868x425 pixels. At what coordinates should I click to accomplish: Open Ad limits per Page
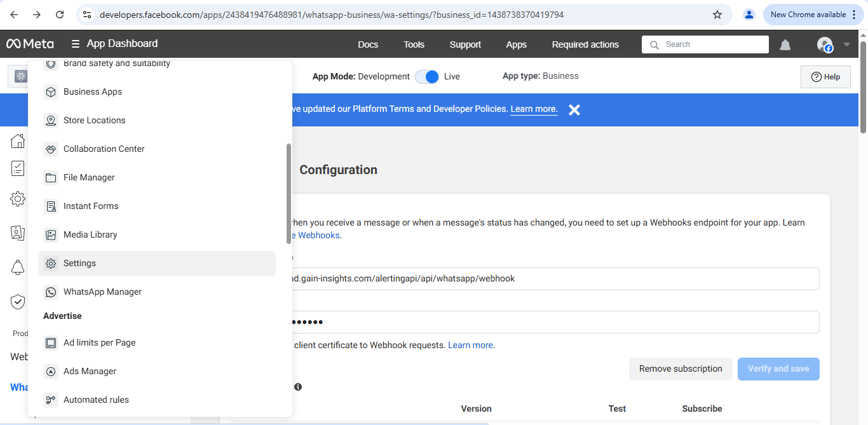click(x=99, y=342)
